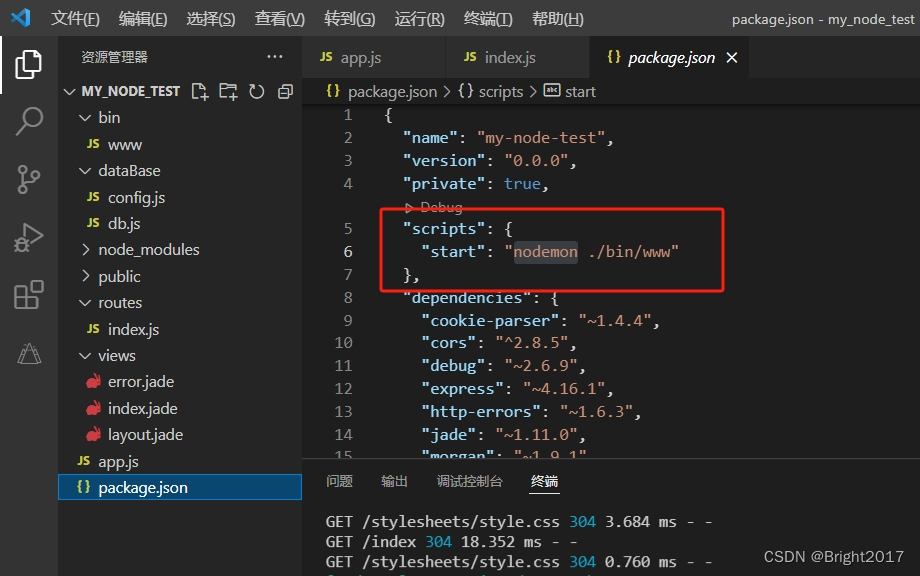Expand the node_modules folder

point(180,250)
